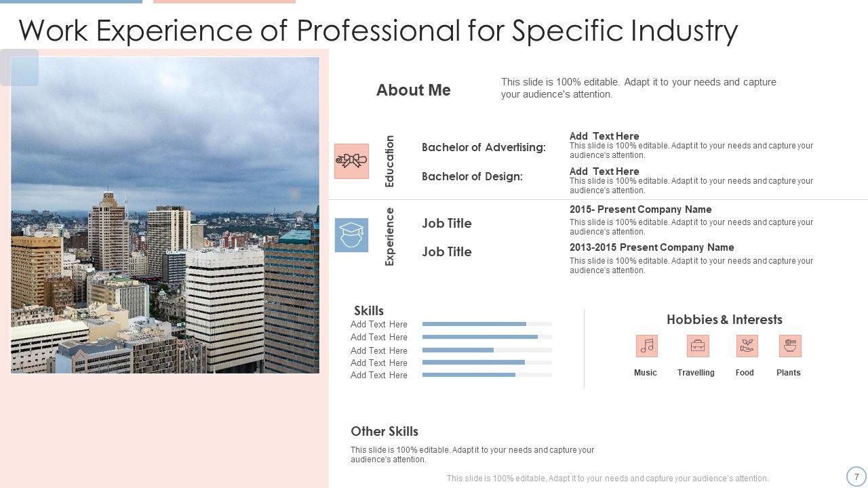This screenshot has height=488, width=868.
Task: Click the Bachelor of Advertising label
Action: pyautogui.click(x=484, y=147)
